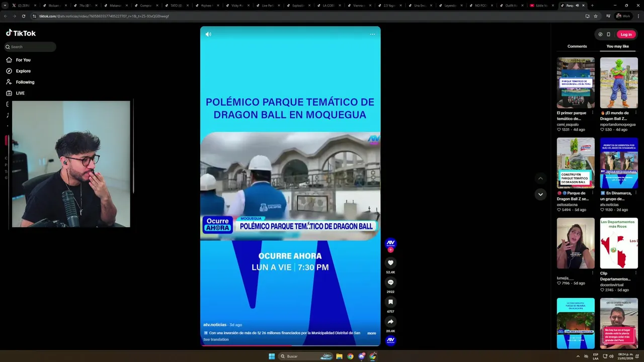This screenshot has height=362, width=644.
Task: Switch to the NO PODRÁS browser tab
Action: pos(482,6)
